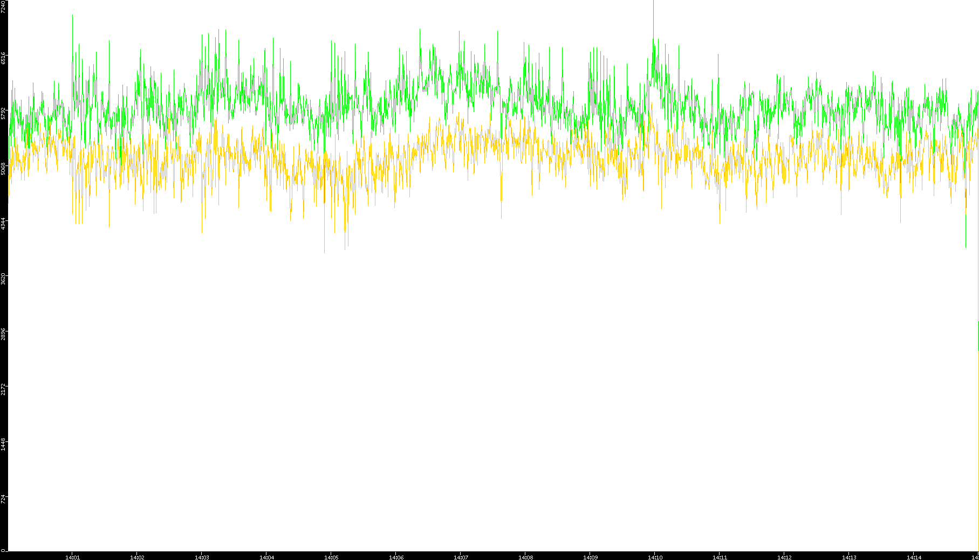Image resolution: width=979 pixels, height=560 pixels.
Task: Click the 14:07 time axis label
Action: click(461, 557)
